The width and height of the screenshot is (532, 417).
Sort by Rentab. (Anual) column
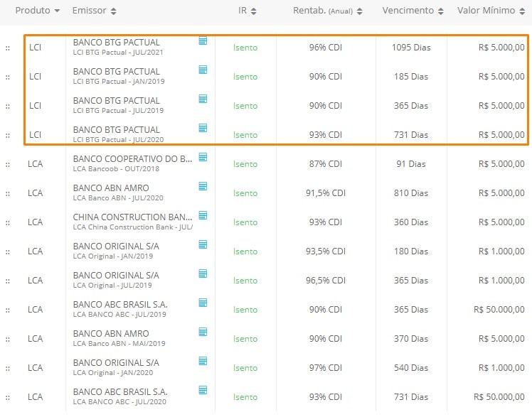(327, 11)
